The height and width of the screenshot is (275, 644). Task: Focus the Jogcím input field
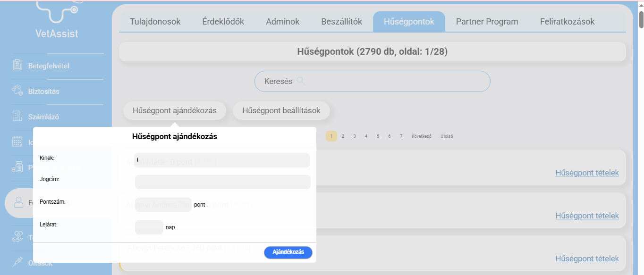click(x=222, y=182)
